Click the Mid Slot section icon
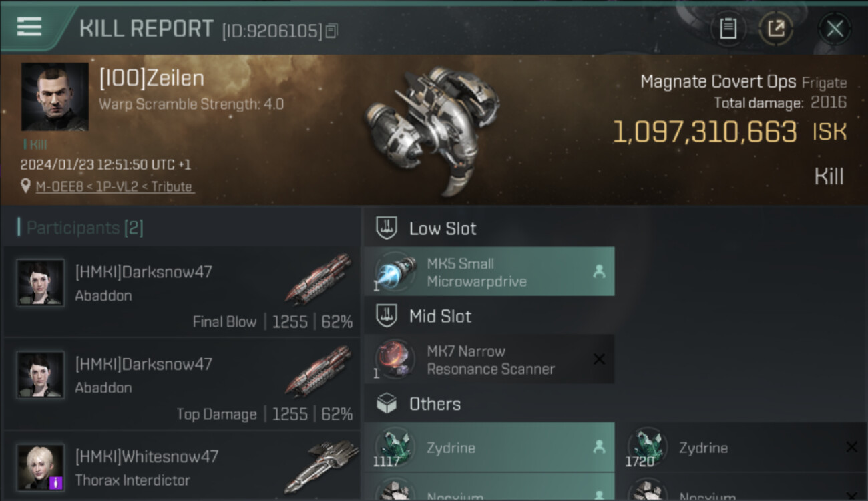Viewport: 868px width, 501px height. (387, 316)
